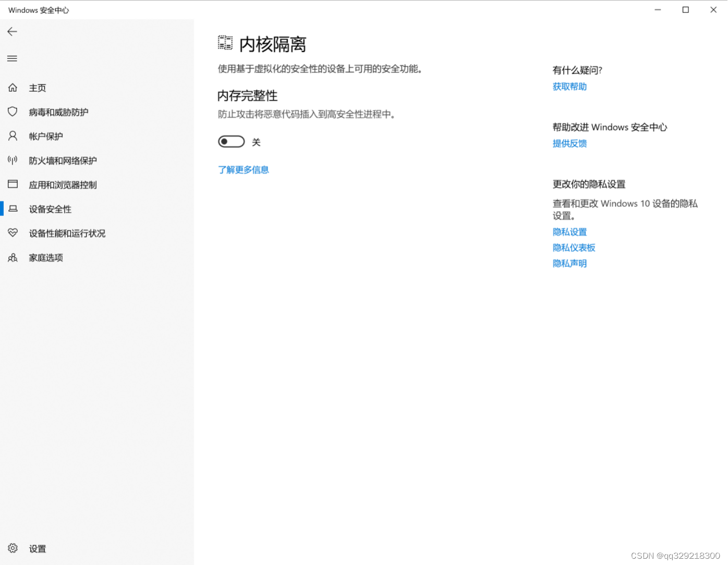Click the 关 label beside the toggle

pos(256,142)
